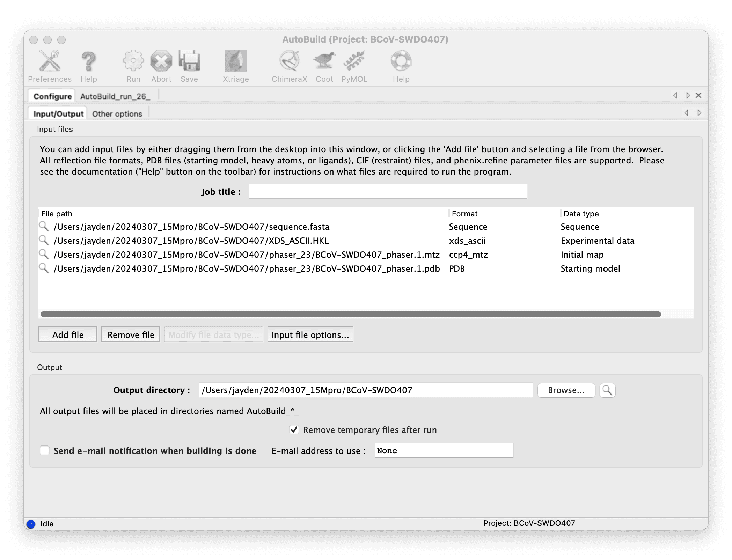Screen dimensions: 732x560
Task: Open Coot from the toolbar
Action: pyautogui.click(x=324, y=66)
